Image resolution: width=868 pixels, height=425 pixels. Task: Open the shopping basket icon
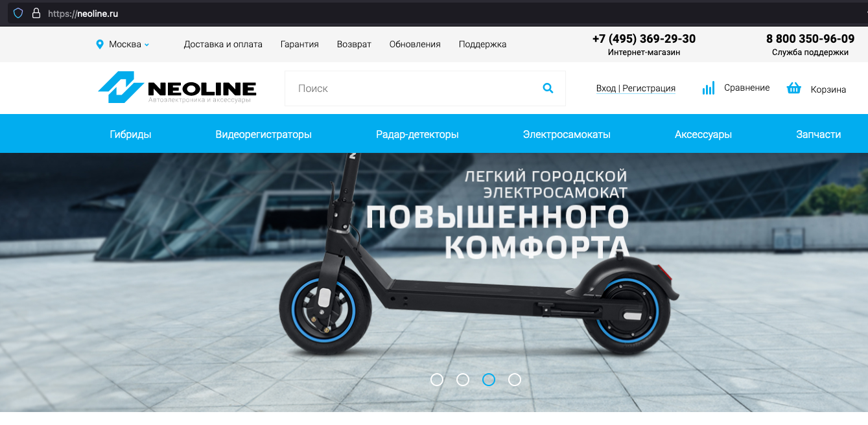click(x=793, y=88)
